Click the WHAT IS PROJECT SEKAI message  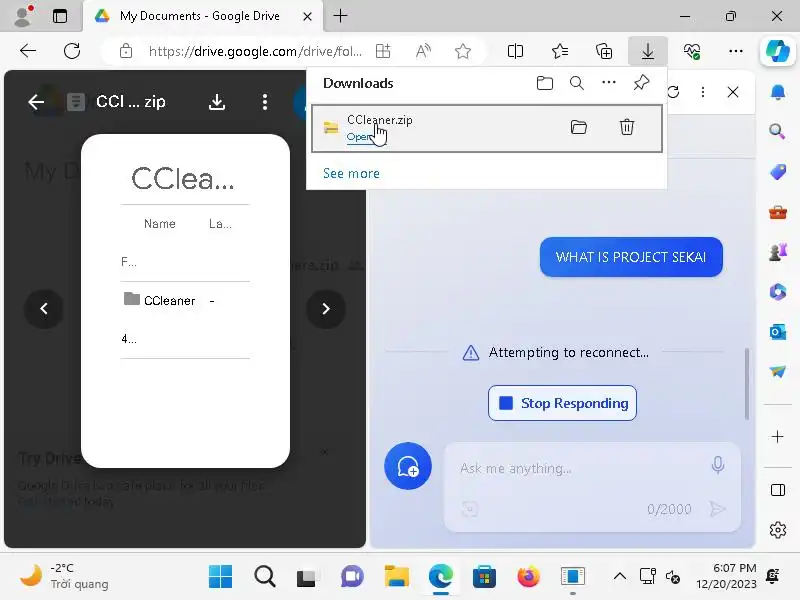click(631, 257)
